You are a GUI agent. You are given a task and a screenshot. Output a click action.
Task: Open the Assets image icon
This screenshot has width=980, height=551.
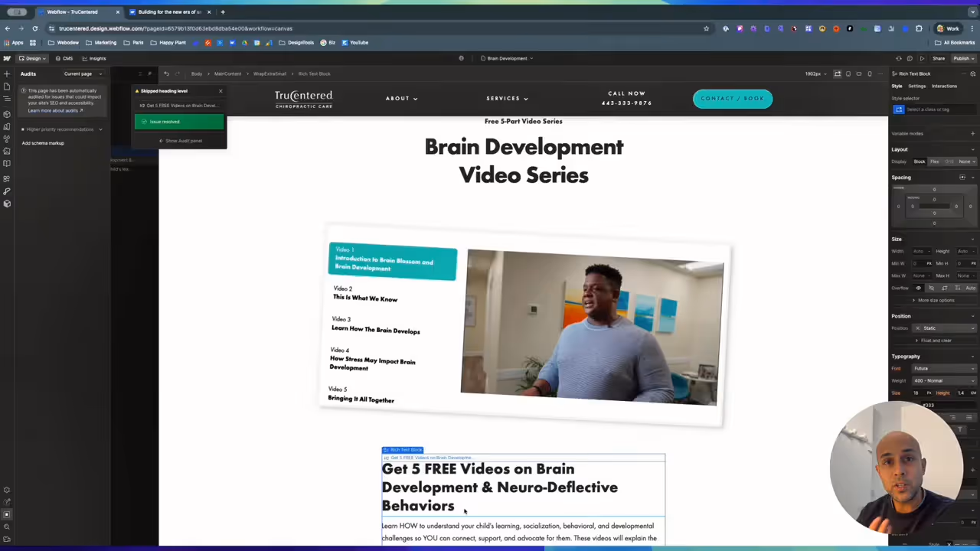point(7,151)
